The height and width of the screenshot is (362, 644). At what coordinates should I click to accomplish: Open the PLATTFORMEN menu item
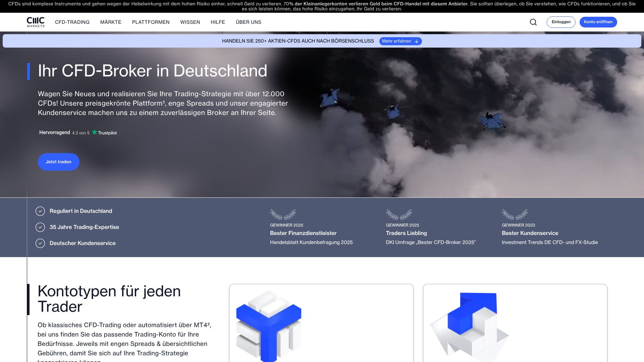[x=151, y=22]
